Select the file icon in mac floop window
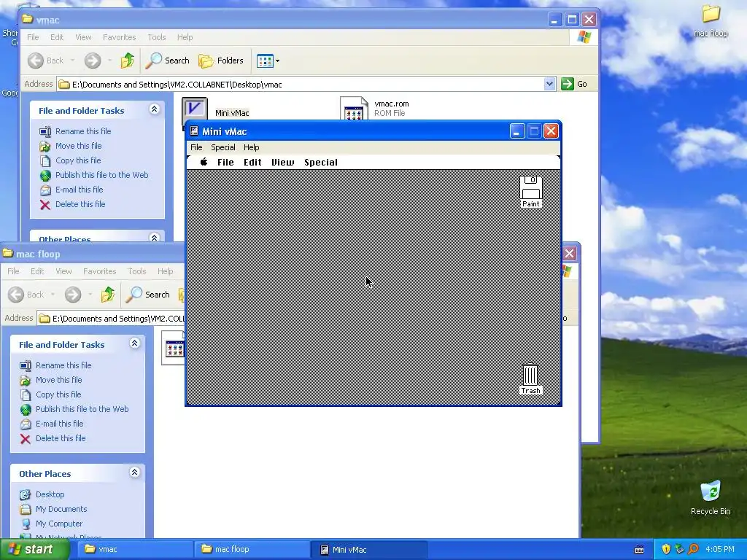Screen dimensions: 747x560 (x=173, y=348)
